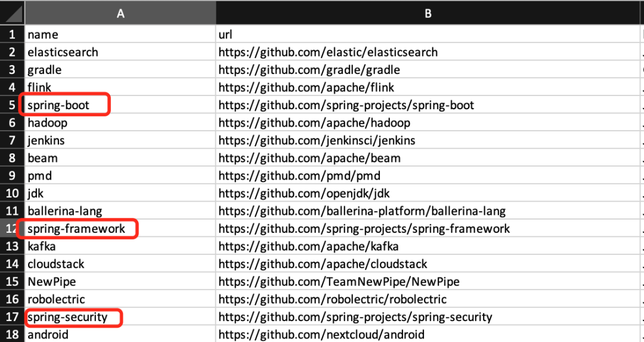
Task: Open the elasticsearch GitHub URL cell
Action: click(x=328, y=53)
